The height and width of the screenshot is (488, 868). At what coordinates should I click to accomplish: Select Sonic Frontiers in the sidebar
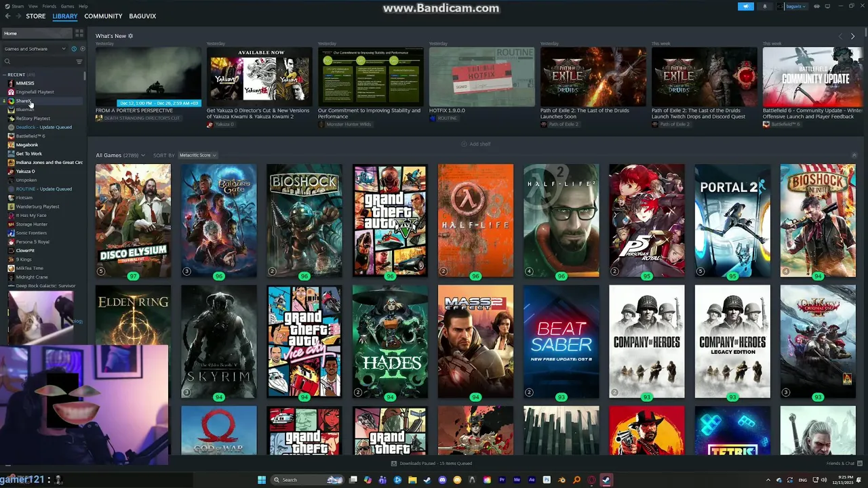click(x=32, y=233)
